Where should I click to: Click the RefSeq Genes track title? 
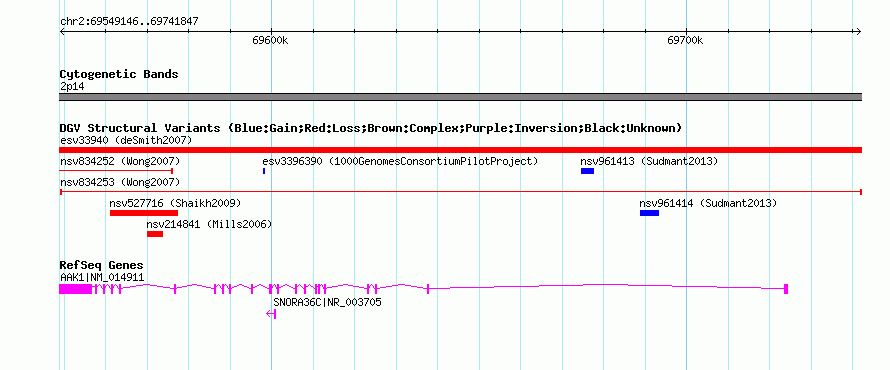tap(101, 266)
